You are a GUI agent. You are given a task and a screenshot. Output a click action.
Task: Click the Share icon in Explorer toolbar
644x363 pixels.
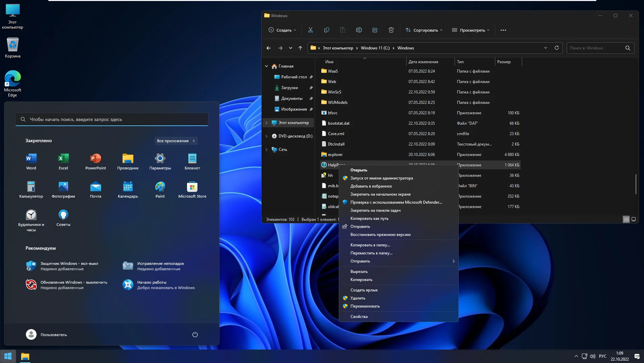pos(375,30)
